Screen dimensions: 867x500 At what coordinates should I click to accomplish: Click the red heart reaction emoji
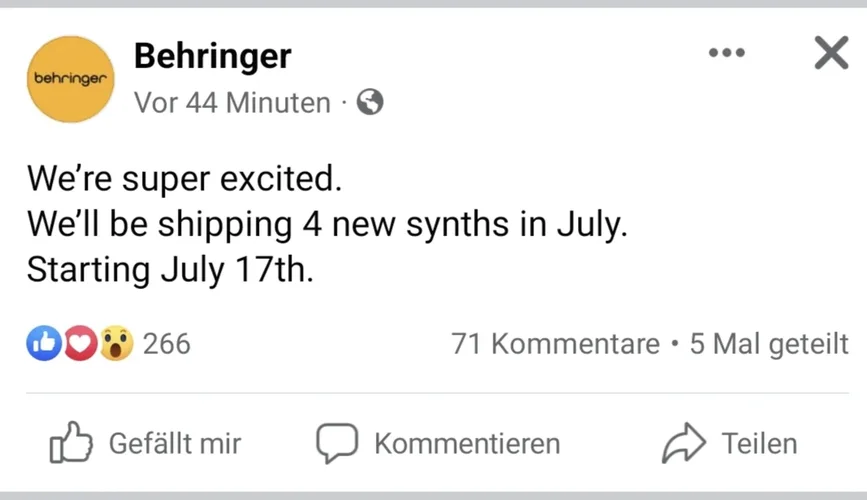tap(80, 344)
